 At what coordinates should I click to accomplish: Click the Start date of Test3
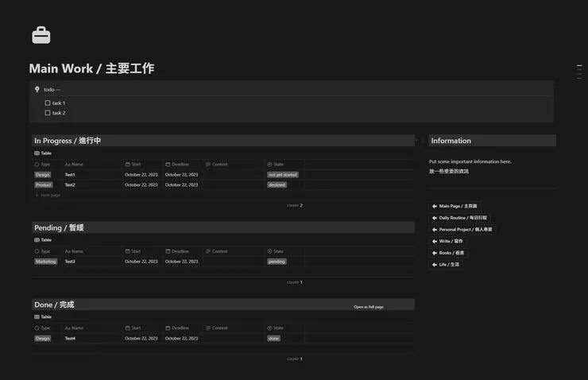(x=141, y=262)
